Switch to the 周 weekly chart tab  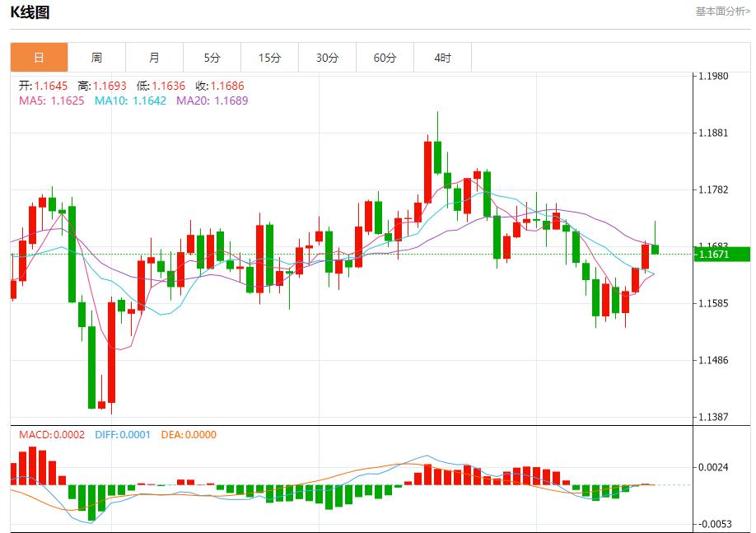tap(96, 57)
